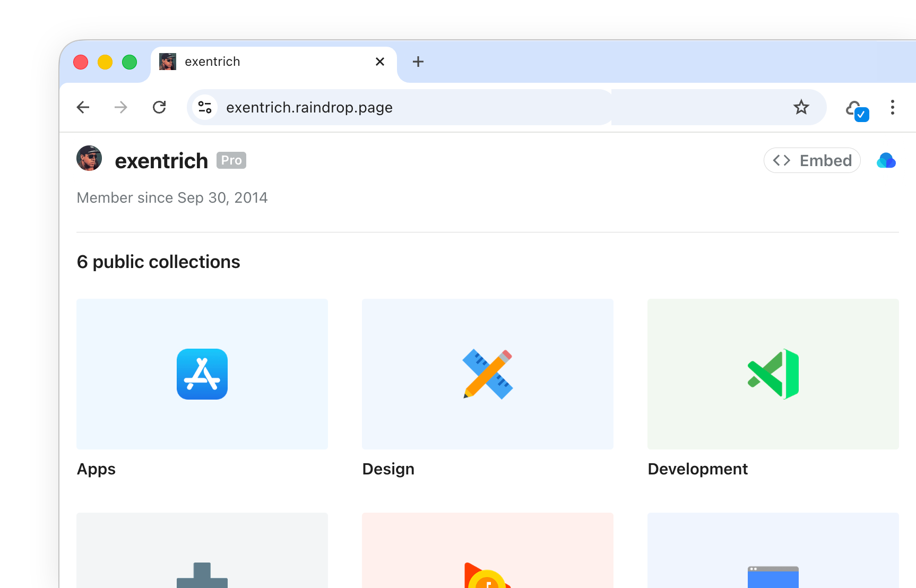Screen dimensions: 916x588
Task: Click the Embed button
Action: tap(812, 160)
